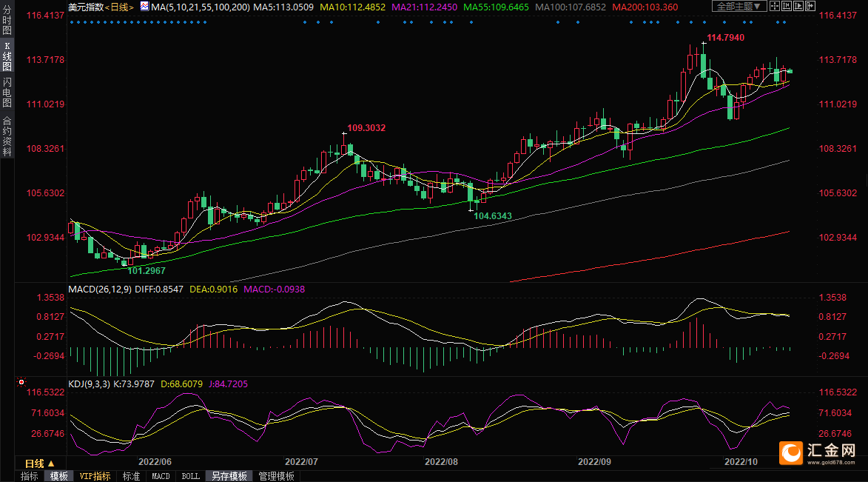This screenshot has height=482, width=868.
Task: Select the 标准 template option
Action: click(131, 476)
